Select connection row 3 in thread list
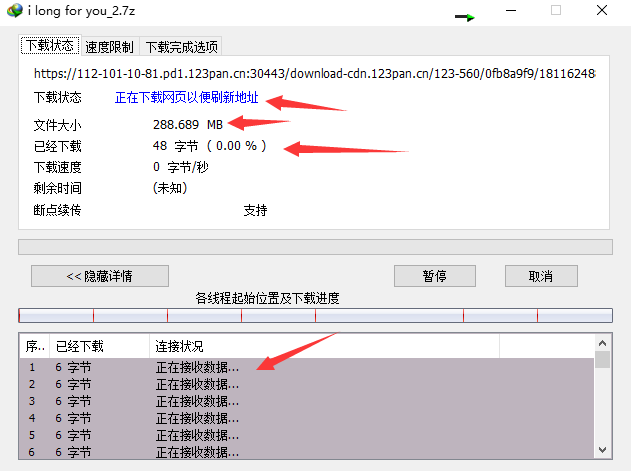631x471 pixels. pos(307,401)
